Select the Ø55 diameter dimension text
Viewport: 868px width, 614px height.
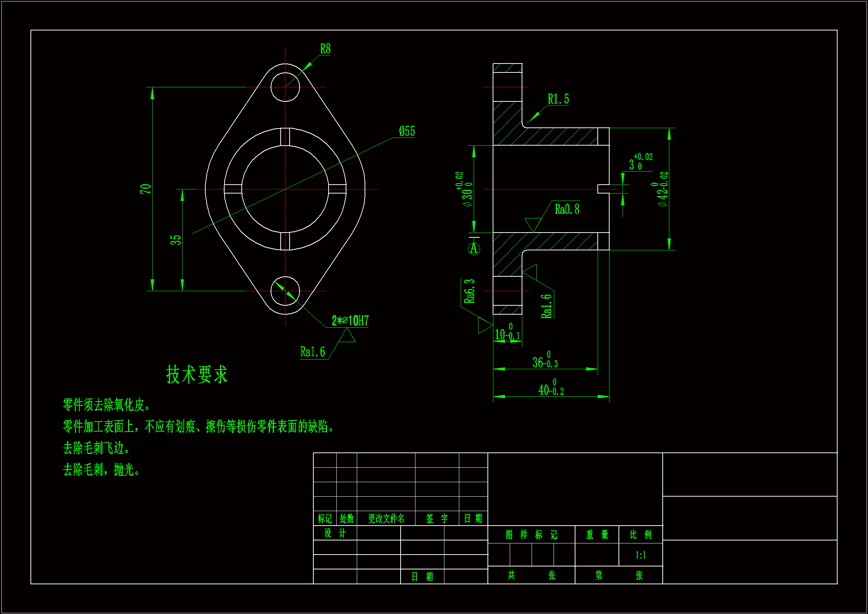pos(407,131)
